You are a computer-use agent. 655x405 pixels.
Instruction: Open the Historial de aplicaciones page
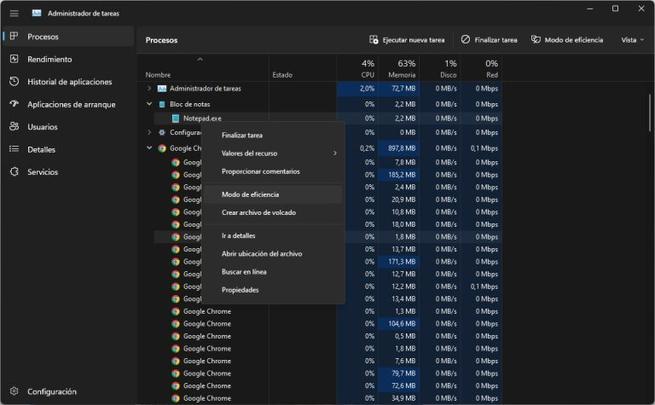click(68, 82)
